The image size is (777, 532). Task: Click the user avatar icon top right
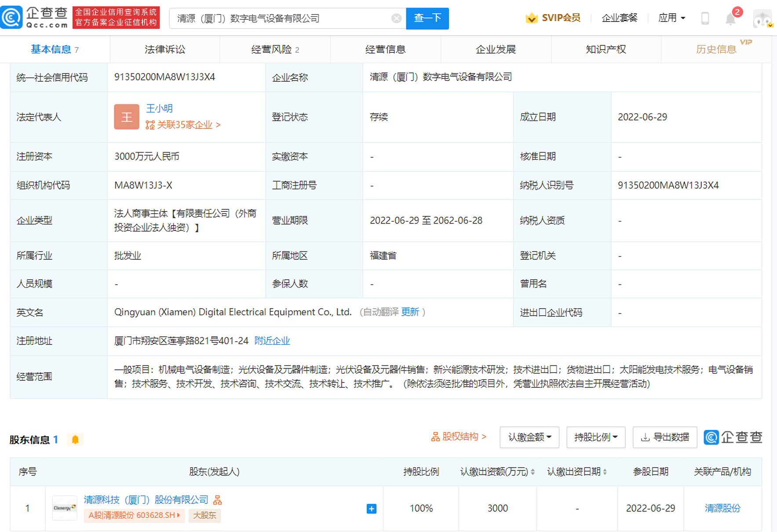(x=762, y=18)
